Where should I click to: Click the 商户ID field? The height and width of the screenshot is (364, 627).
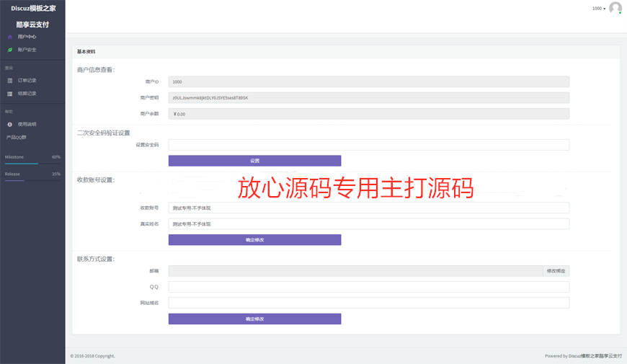[369, 82]
